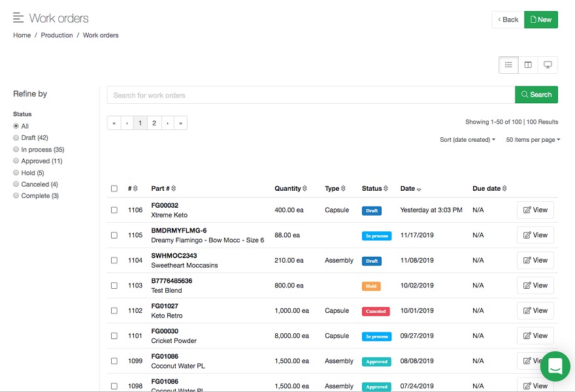Select the In process (35) status filter
This screenshot has height=392, width=575.
click(16, 150)
